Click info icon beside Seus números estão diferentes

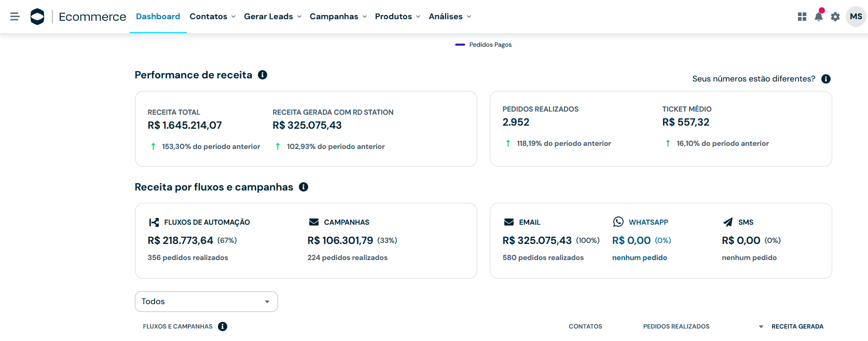pos(826,79)
